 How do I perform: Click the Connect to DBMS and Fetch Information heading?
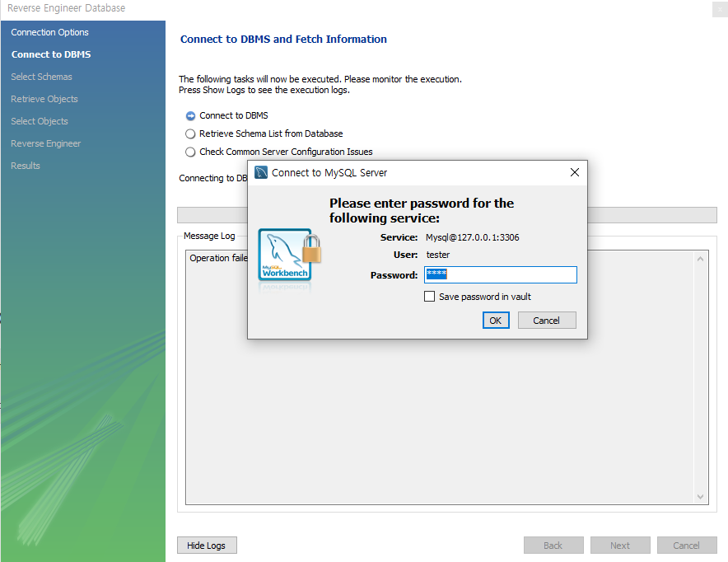coord(283,39)
